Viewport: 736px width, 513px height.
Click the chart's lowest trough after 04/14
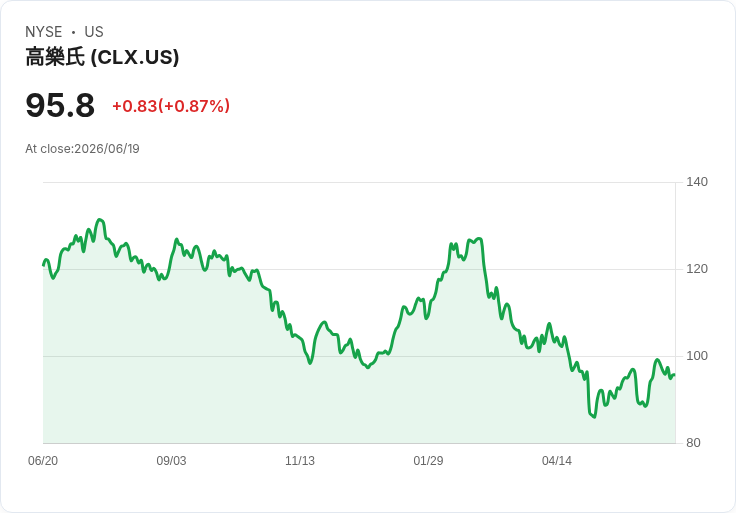click(594, 417)
